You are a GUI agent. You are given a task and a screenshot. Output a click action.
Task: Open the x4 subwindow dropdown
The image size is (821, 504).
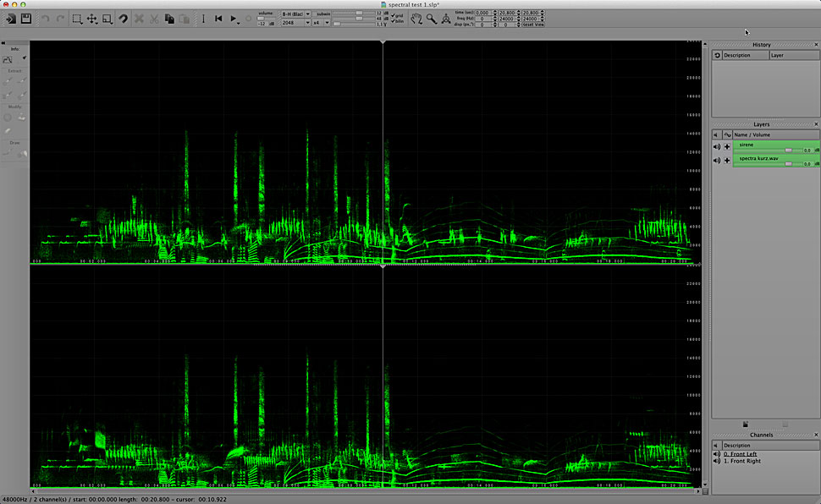[321, 23]
